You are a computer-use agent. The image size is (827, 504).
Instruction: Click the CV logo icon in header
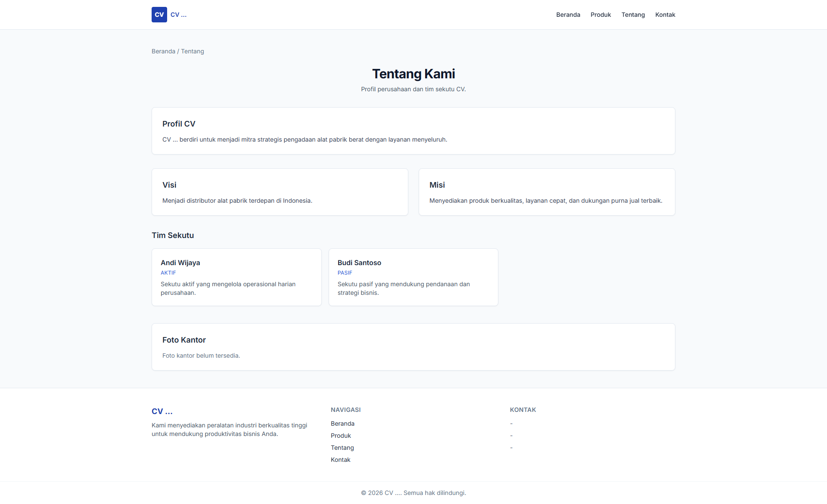tap(159, 15)
